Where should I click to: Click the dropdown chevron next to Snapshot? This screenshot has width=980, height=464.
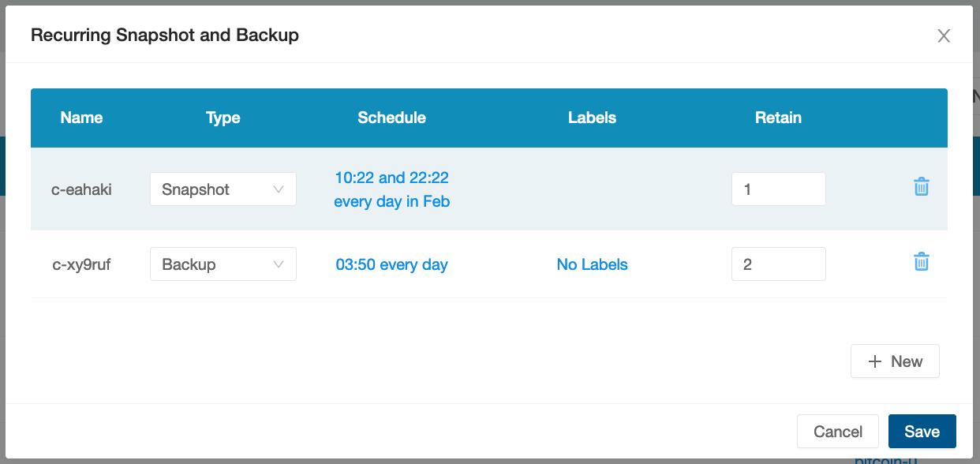coord(280,189)
